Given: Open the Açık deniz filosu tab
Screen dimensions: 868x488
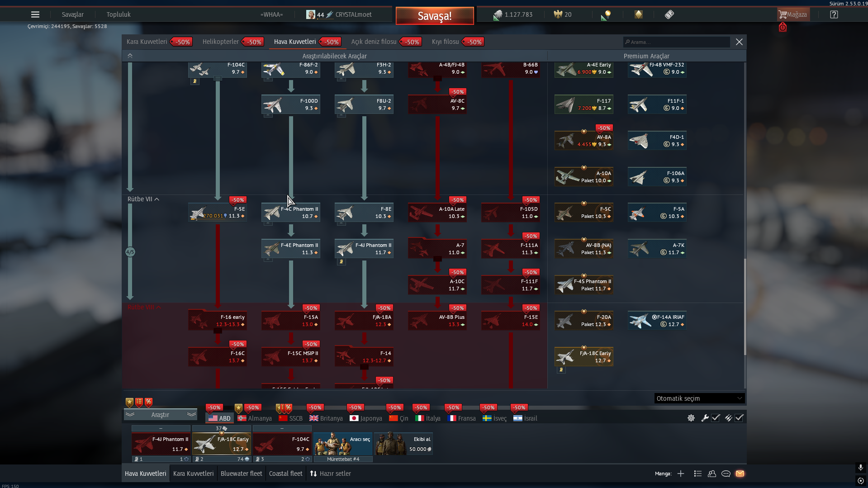Looking at the screenshot, I should (374, 42).
